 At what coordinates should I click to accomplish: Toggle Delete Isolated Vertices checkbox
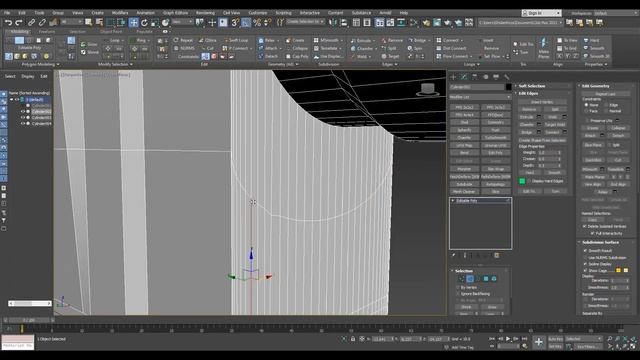coord(584,226)
